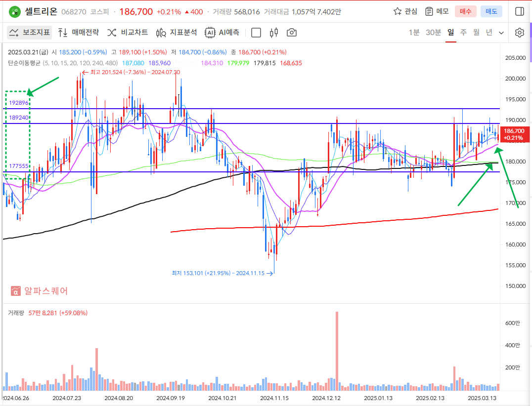The height and width of the screenshot is (406, 532).
Task: Click the red 매수 buy button
Action: pyautogui.click(x=465, y=11)
